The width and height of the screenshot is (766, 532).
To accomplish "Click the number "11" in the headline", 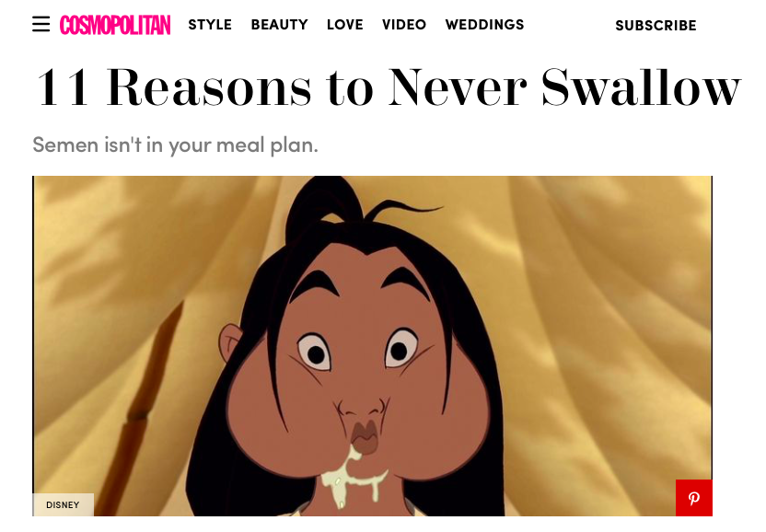I will coord(62,87).
